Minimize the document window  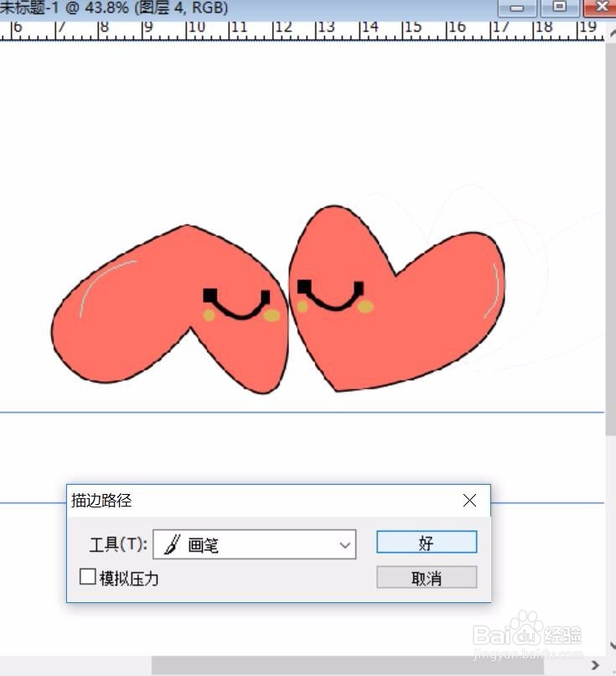point(517,8)
